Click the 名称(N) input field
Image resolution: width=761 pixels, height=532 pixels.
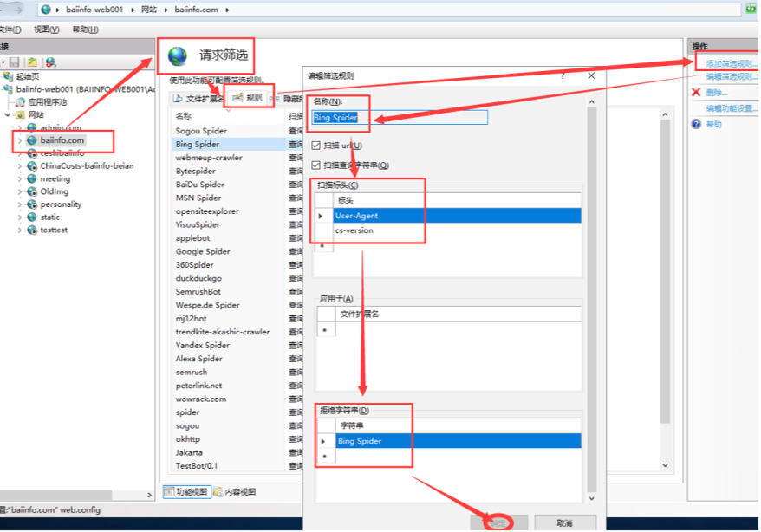click(400, 117)
